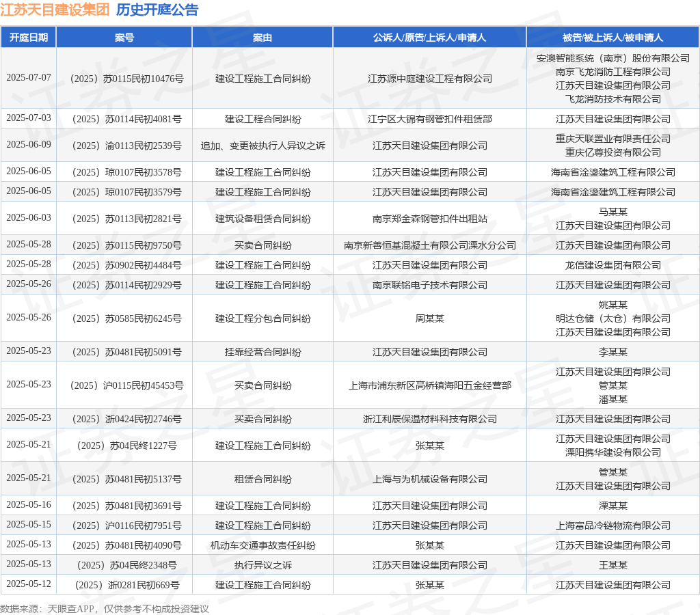Click plaintiff 南京郑金森钢管扣件出租站
The width and height of the screenshot is (700, 615).
point(430,219)
